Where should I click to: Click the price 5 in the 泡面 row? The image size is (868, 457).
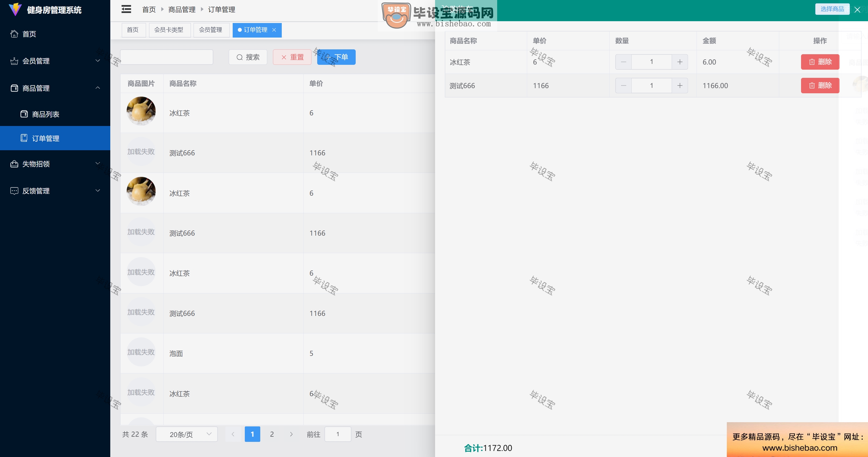tap(311, 354)
